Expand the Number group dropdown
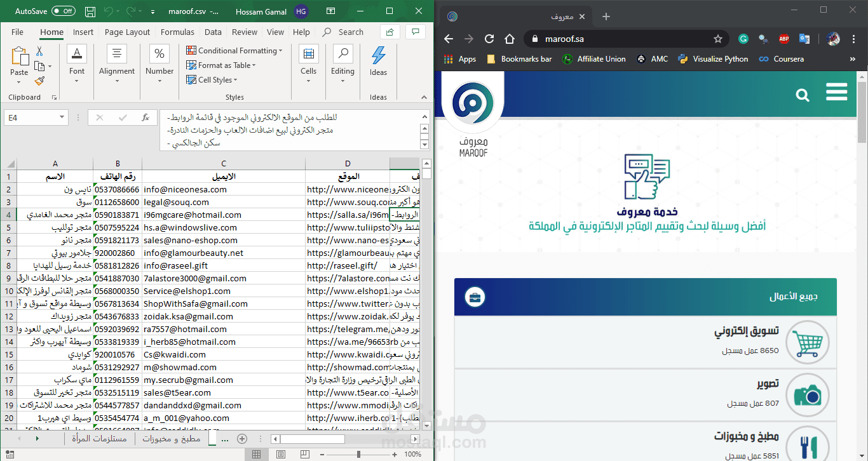 click(x=159, y=80)
